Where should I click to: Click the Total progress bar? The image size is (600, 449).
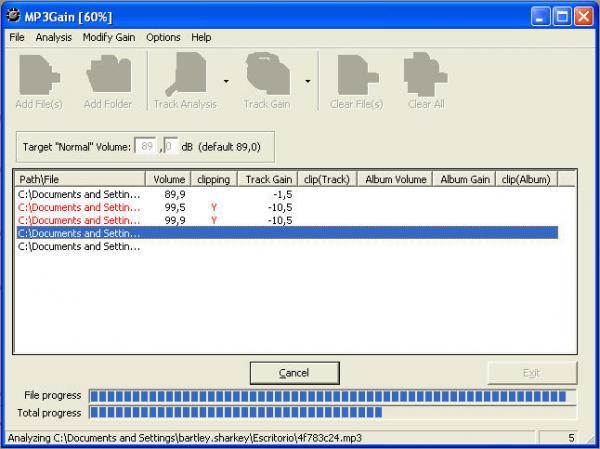click(x=332, y=412)
